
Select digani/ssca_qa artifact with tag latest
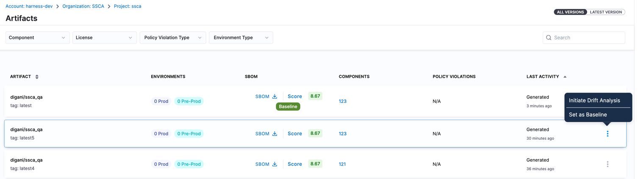(x=26, y=97)
